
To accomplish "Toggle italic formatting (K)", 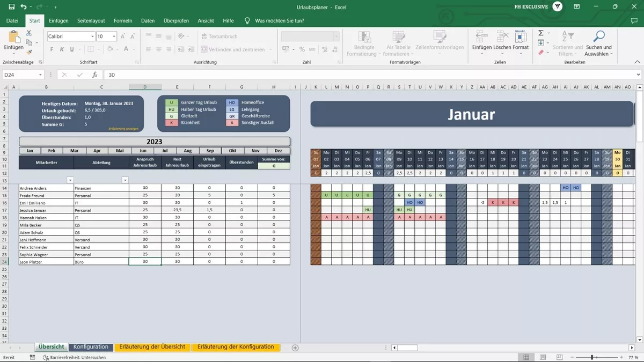I will (62, 49).
